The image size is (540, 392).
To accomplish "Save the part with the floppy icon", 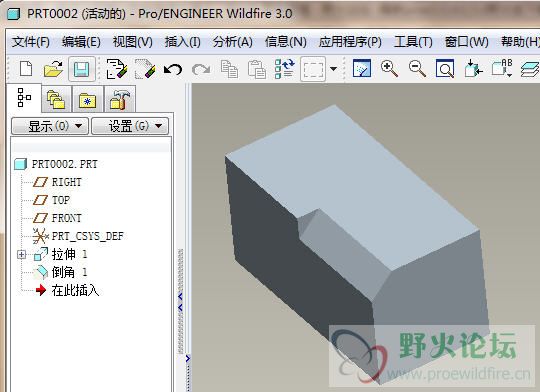I will [x=82, y=69].
